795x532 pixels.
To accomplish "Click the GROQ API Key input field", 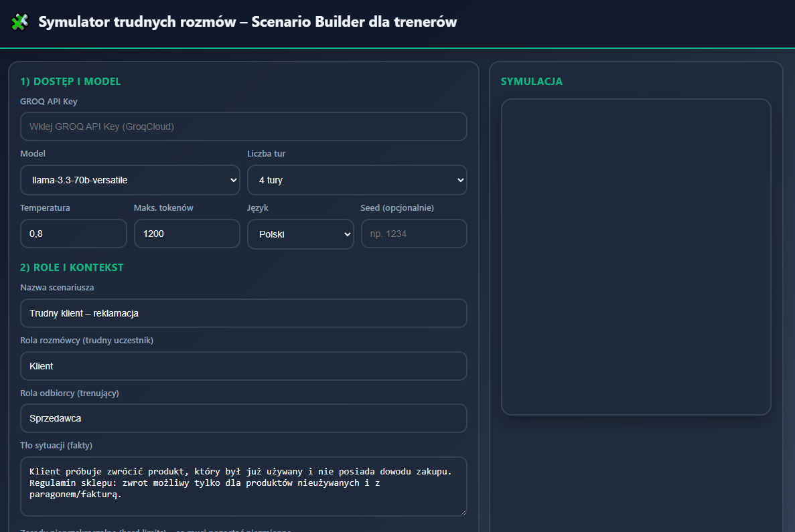I will pos(243,126).
